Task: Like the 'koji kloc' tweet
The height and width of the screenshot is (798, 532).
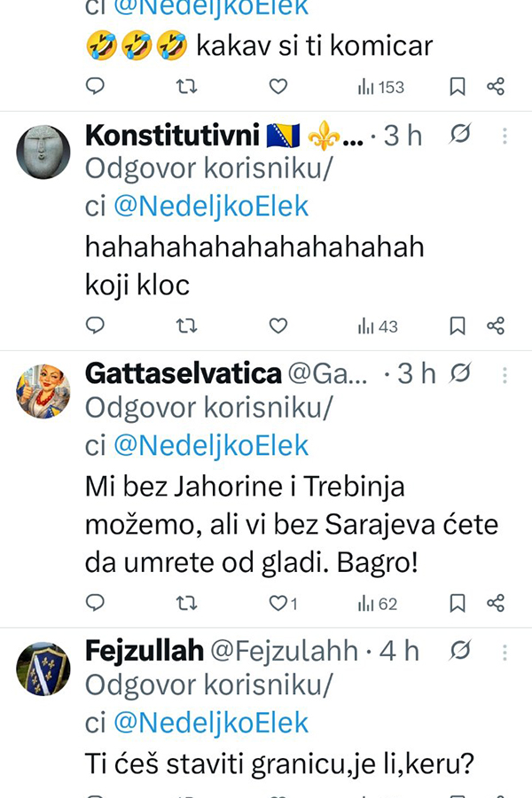Action: pos(278,325)
